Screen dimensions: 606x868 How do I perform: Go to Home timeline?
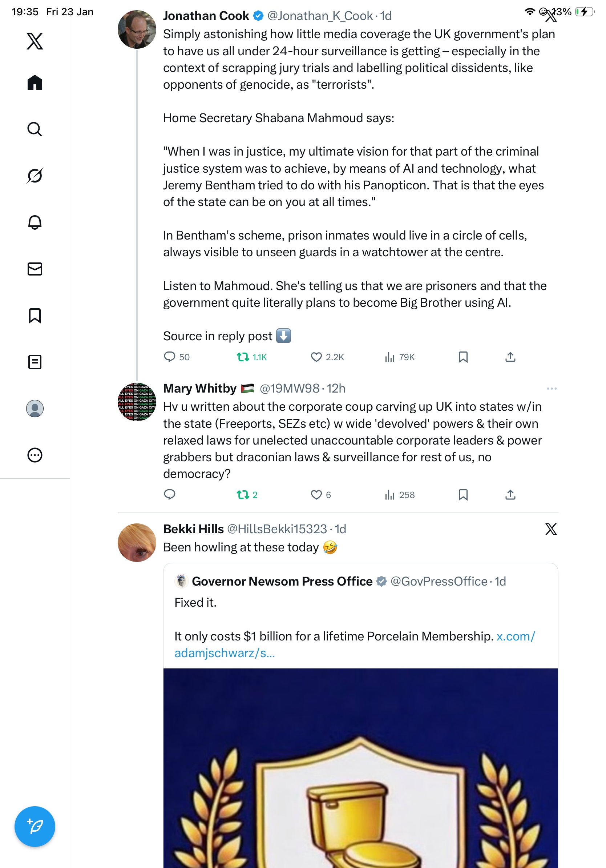coord(35,83)
